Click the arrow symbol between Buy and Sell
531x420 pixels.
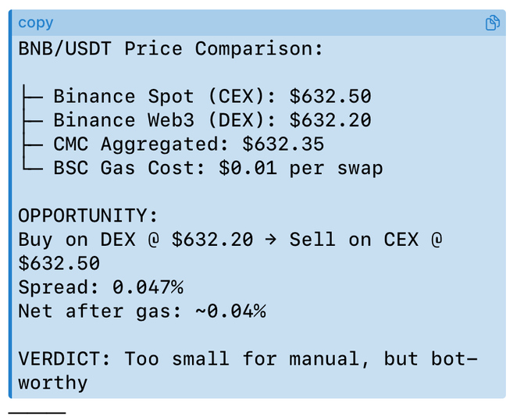tap(271, 240)
